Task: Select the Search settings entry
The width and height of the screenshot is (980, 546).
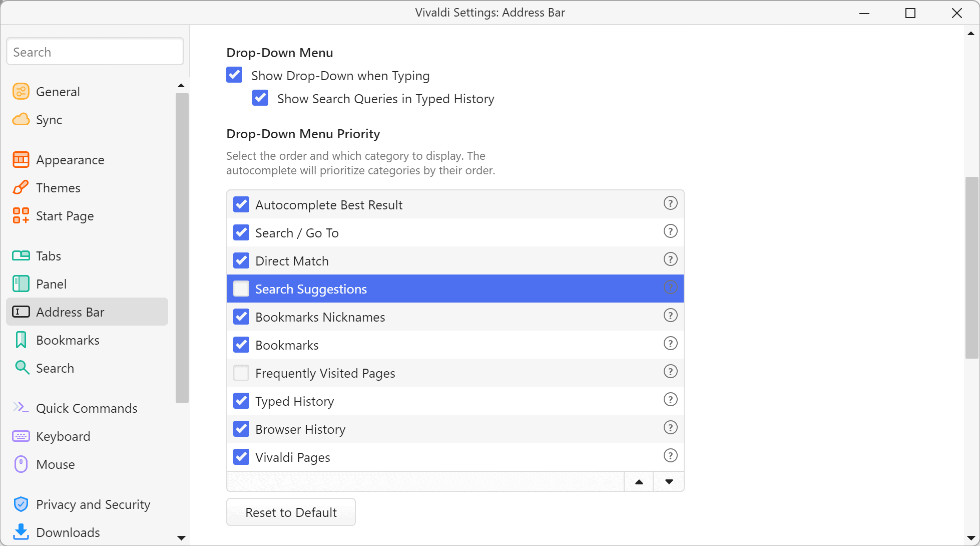Action: point(55,368)
